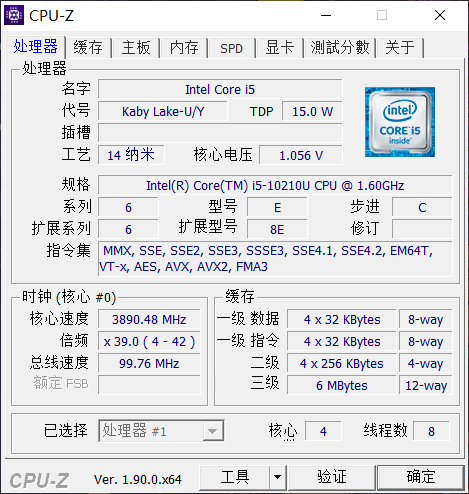This screenshot has height=494, width=469.
Task: Click the TDP value 15.0 W
Action: (312, 111)
